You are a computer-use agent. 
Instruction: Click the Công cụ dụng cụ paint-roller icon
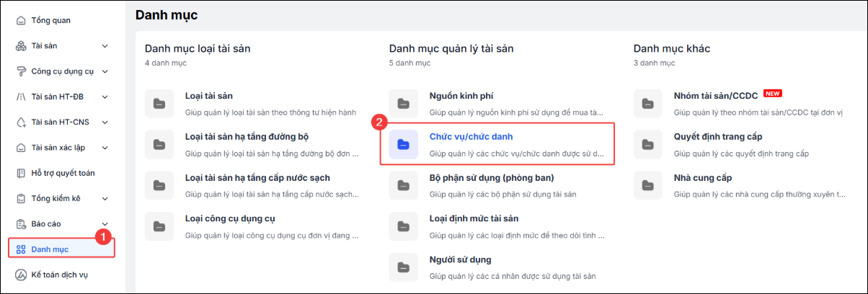(21, 71)
